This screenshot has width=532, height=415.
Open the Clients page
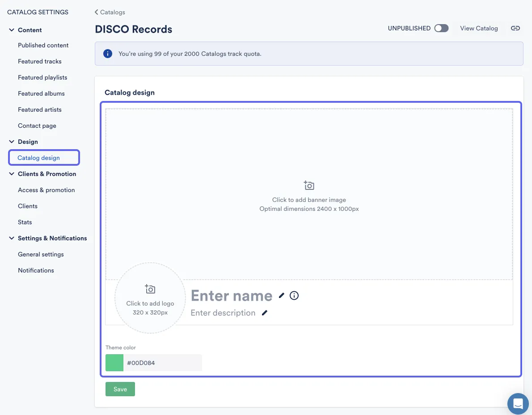pos(28,206)
